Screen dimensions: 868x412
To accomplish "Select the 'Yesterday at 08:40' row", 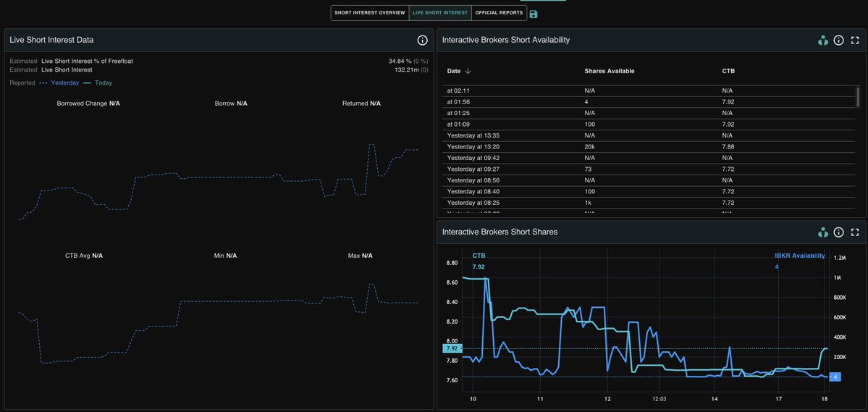I will coord(648,192).
